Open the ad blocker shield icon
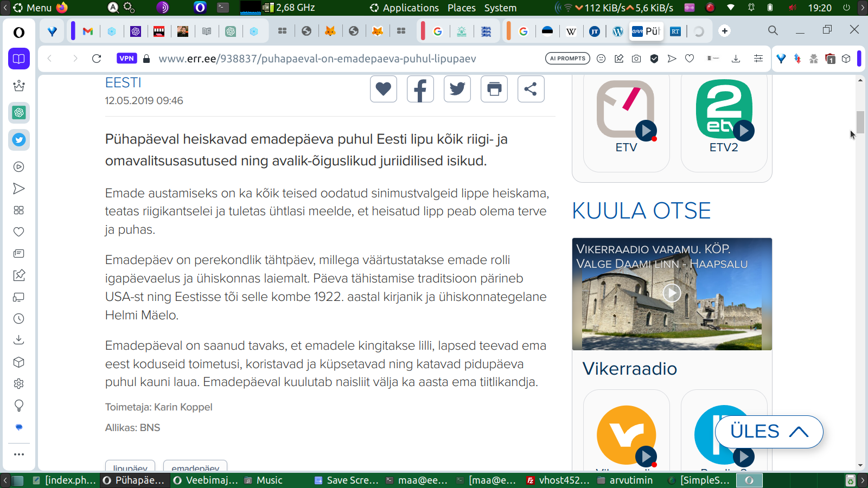The width and height of the screenshot is (868, 488). (x=654, y=59)
